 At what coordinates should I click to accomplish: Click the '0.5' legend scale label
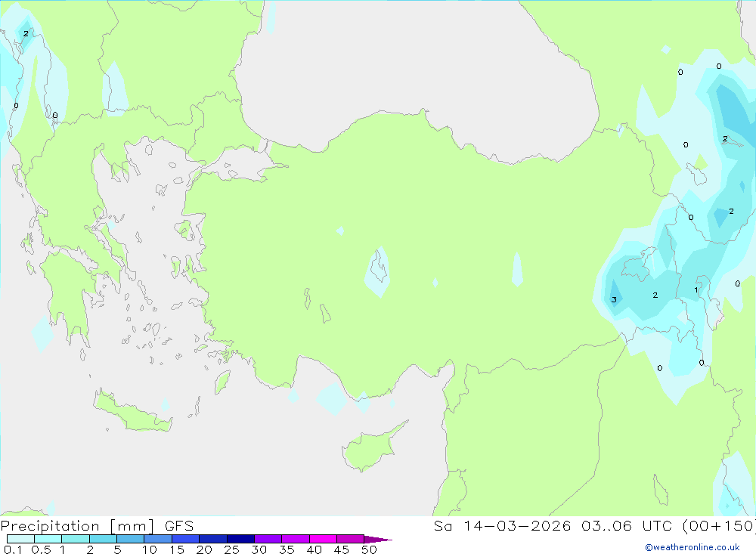click(41, 549)
